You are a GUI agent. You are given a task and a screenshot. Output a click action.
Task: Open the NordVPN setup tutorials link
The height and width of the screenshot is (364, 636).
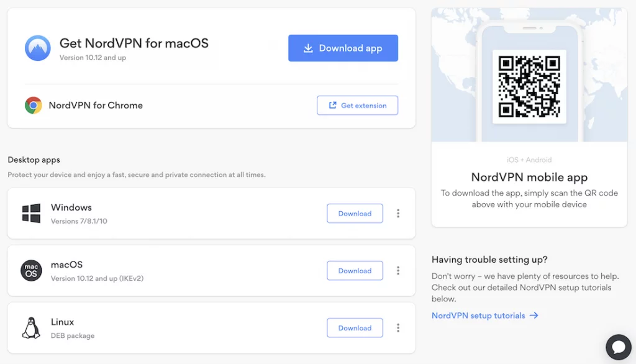(478, 316)
